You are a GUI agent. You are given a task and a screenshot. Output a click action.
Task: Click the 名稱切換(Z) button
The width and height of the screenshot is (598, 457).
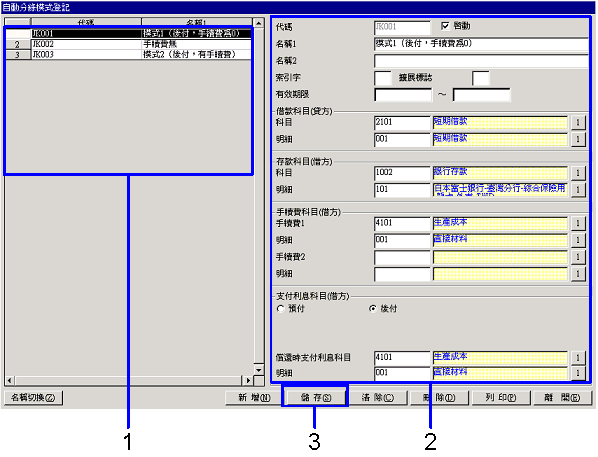[33, 397]
